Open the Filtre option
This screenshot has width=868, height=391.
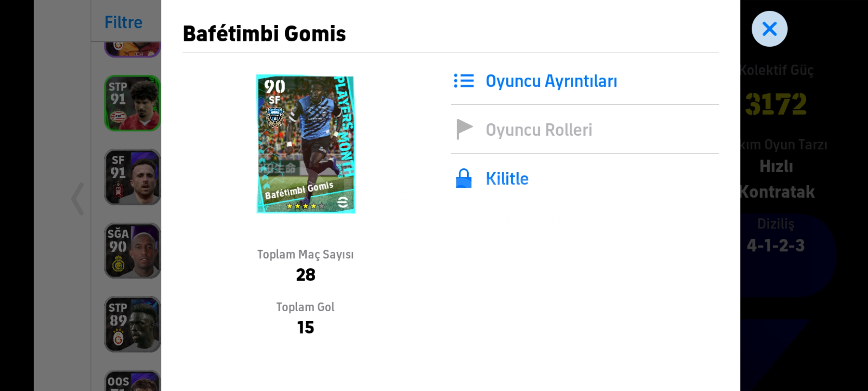coord(123,22)
